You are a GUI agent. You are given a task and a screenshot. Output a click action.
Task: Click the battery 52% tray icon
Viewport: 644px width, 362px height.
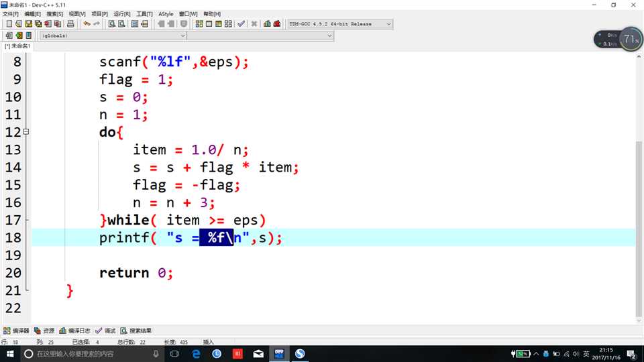pyautogui.click(x=520, y=354)
